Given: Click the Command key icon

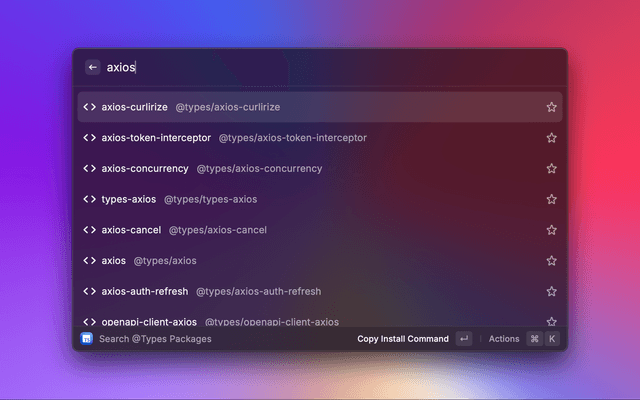Looking at the screenshot, I should [x=534, y=339].
